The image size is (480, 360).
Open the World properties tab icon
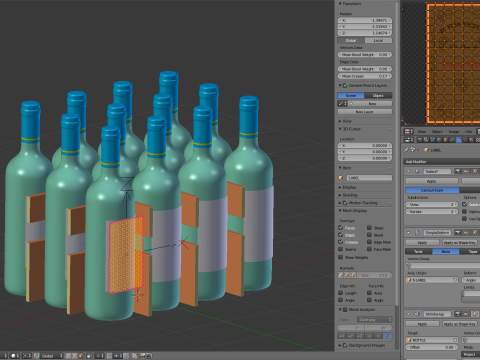tap(439, 140)
